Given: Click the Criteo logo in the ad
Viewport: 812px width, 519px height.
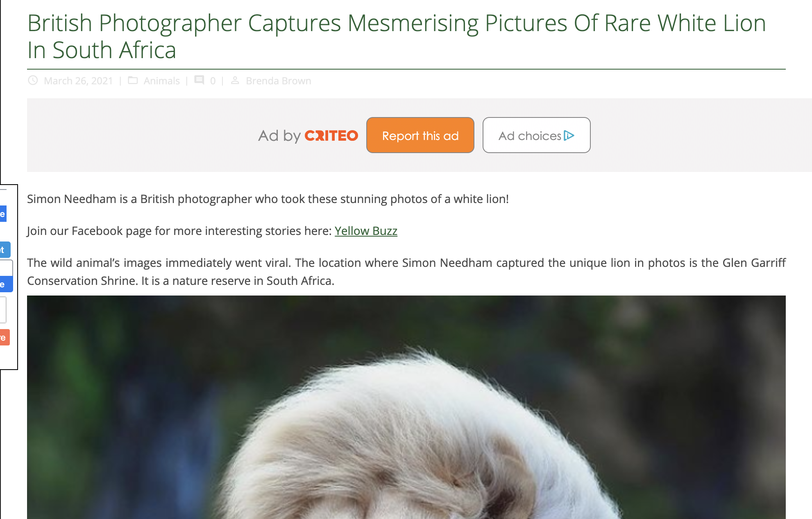Looking at the screenshot, I should (331, 135).
